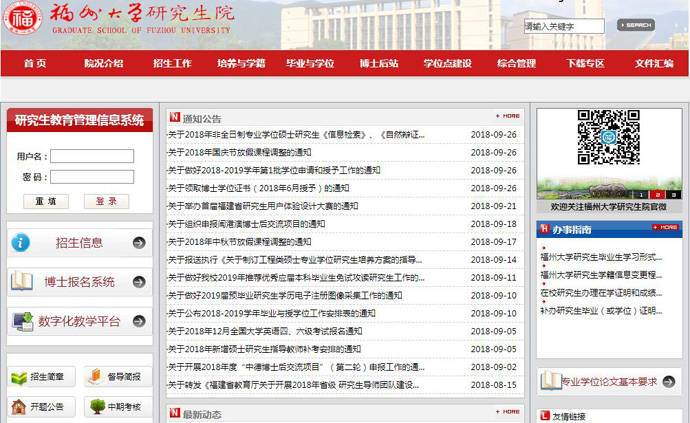Click the book icon for 博士报名系统
Viewport: 690px width, 423px height.
pyautogui.click(x=21, y=282)
